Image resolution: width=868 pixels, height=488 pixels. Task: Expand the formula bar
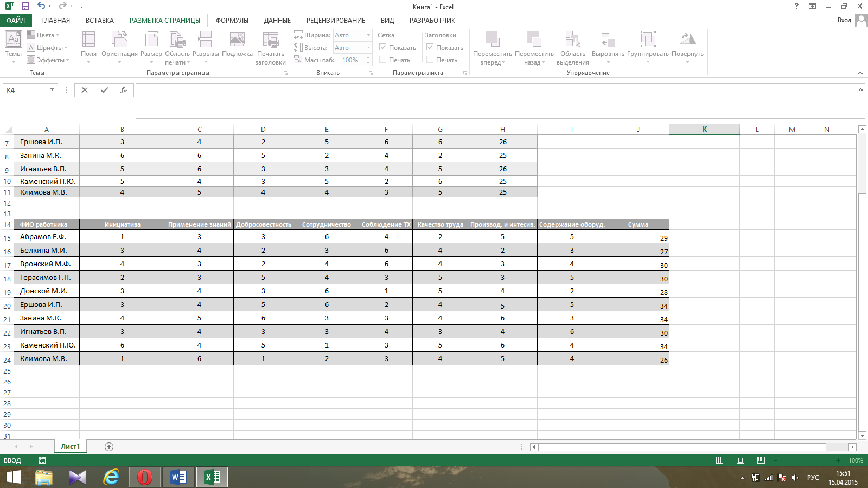[860, 89]
